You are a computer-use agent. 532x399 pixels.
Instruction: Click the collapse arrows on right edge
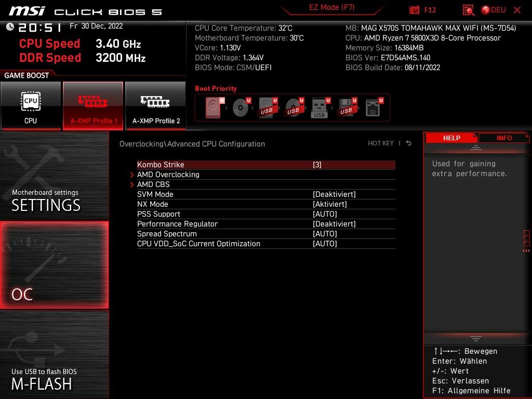point(526,251)
